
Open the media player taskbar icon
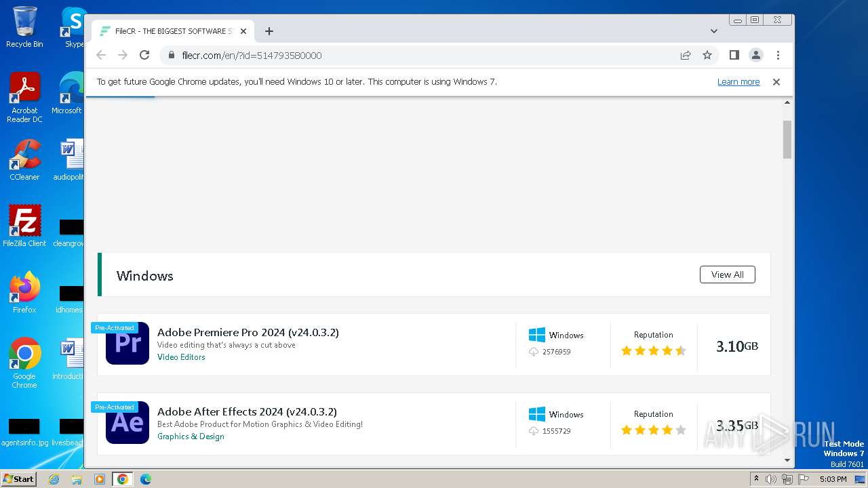pyautogui.click(x=100, y=479)
